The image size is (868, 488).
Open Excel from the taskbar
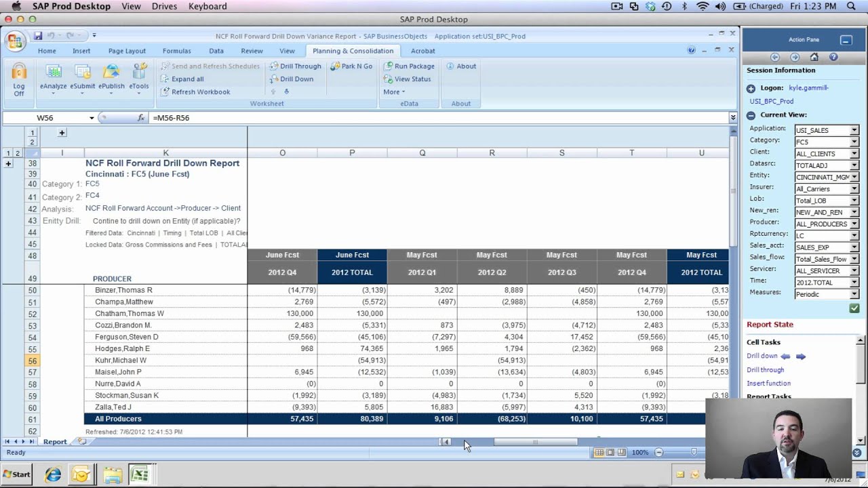tap(139, 474)
